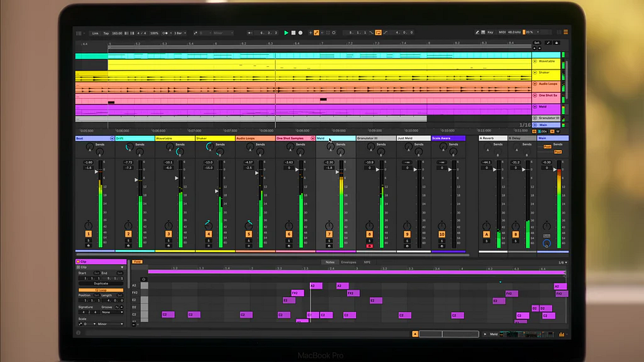Stop playback with the square stop button
This screenshot has height=362, width=644.
pos(293,32)
